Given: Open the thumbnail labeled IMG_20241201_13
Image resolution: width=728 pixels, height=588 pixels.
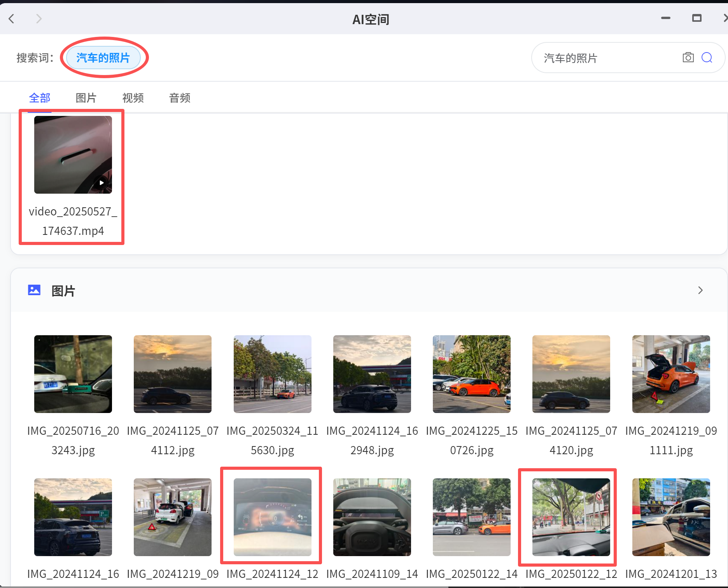Looking at the screenshot, I should pos(671,517).
